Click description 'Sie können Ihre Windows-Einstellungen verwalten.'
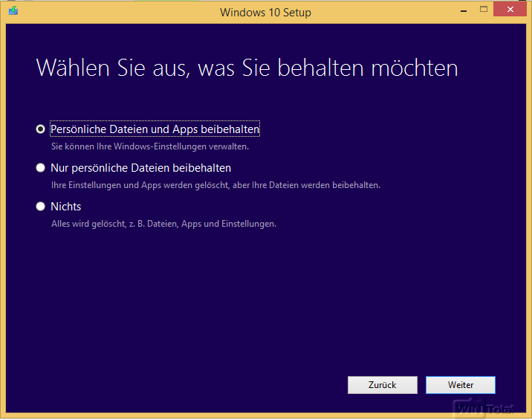The height and width of the screenshot is (420, 532). tap(150, 146)
